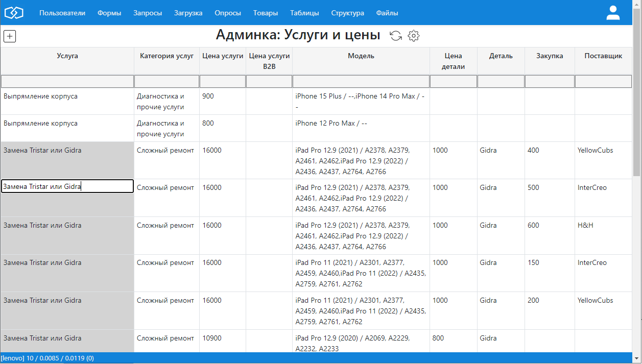Focus the Деталь filter field
642x364 pixels.
tap(501, 82)
